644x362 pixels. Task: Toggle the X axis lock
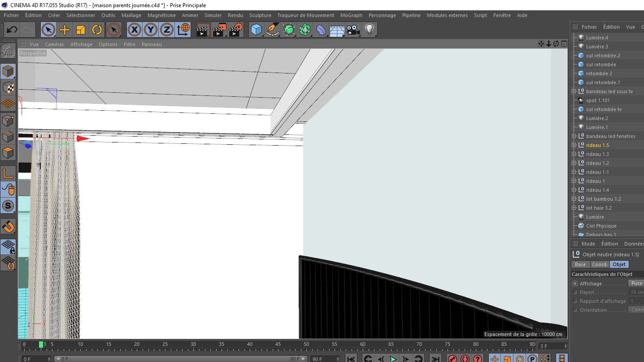[x=134, y=30]
